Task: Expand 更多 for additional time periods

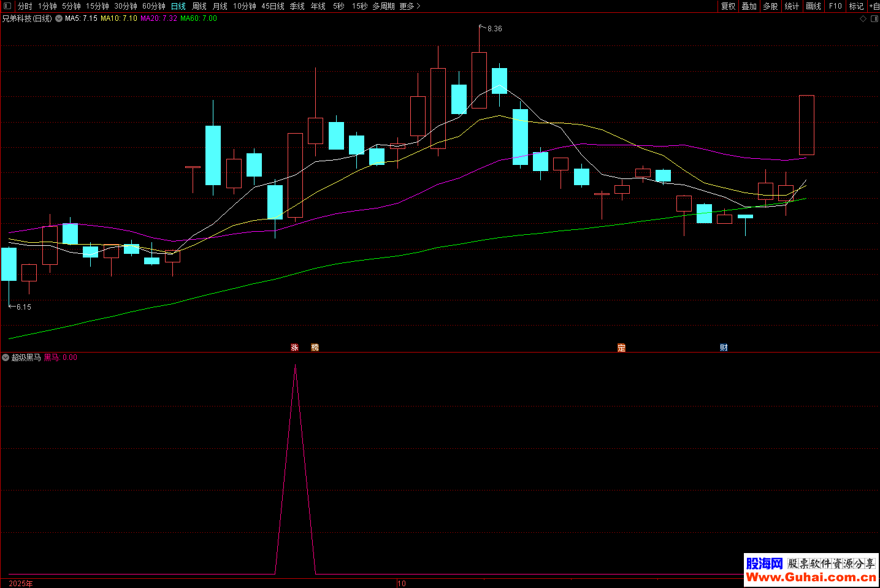Action: (409, 6)
